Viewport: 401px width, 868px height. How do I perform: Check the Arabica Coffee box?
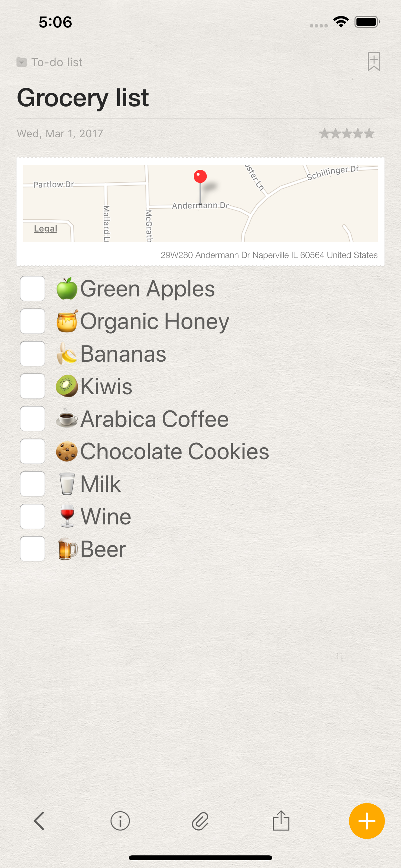[x=33, y=419]
